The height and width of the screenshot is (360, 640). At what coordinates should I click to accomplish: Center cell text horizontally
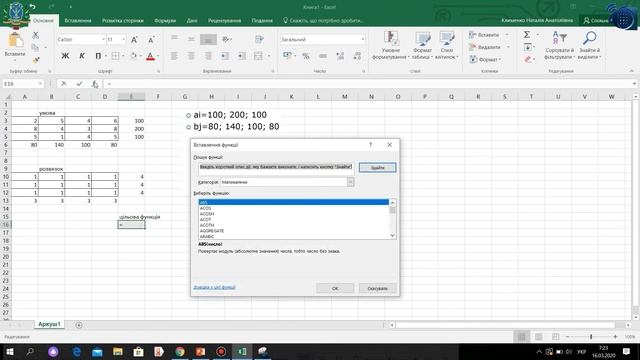point(191,56)
